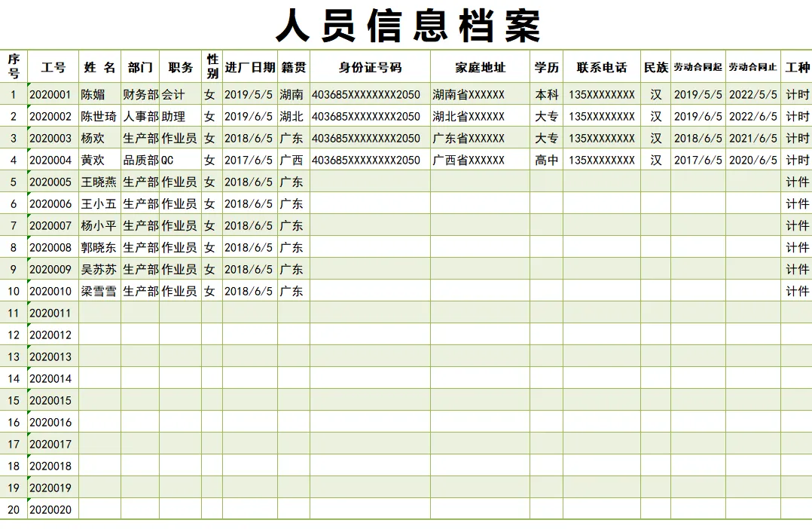Viewport: 812px width, 529px height.
Task: Select the 部门 column header
Action: (140, 66)
